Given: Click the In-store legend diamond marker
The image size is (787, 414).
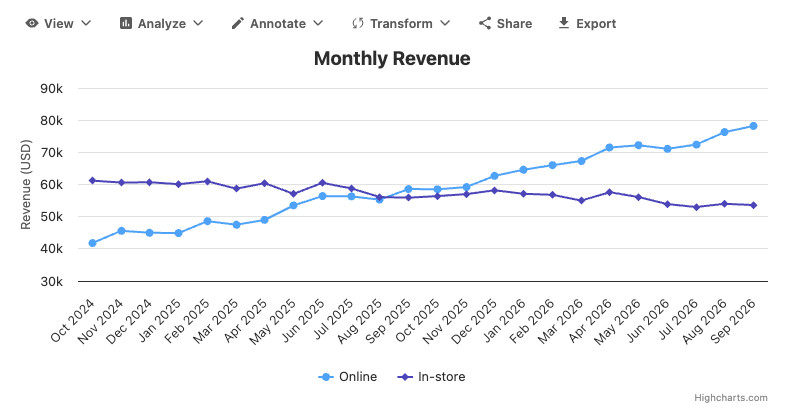Looking at the screenshot, I should pos(405,377).
